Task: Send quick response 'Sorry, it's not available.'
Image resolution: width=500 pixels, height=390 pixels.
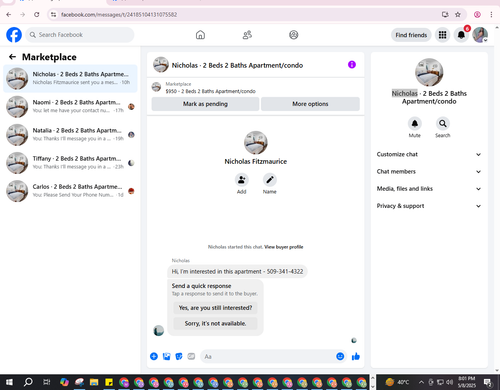Action: (x=215, y=323)
